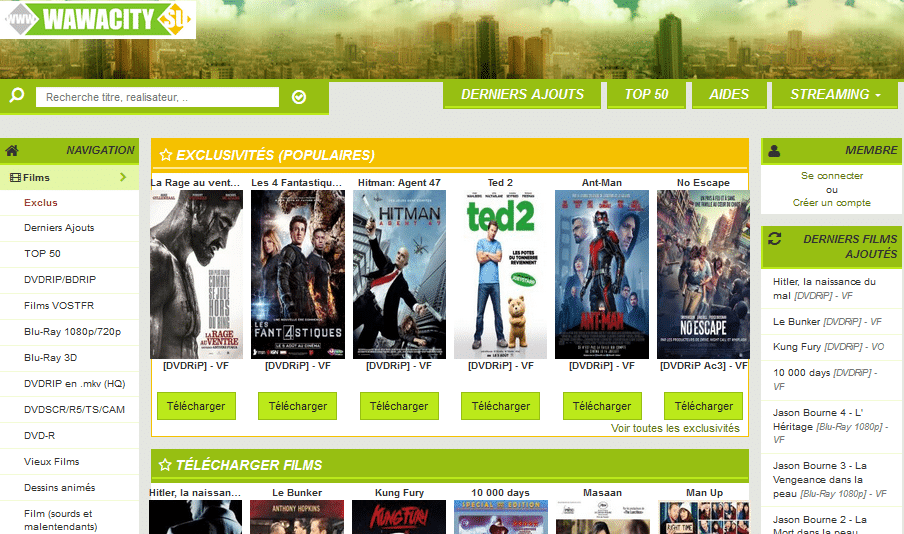Expand Films section with chevron arrow
This screenshot has height=534, width=904.
click(123, 177)
